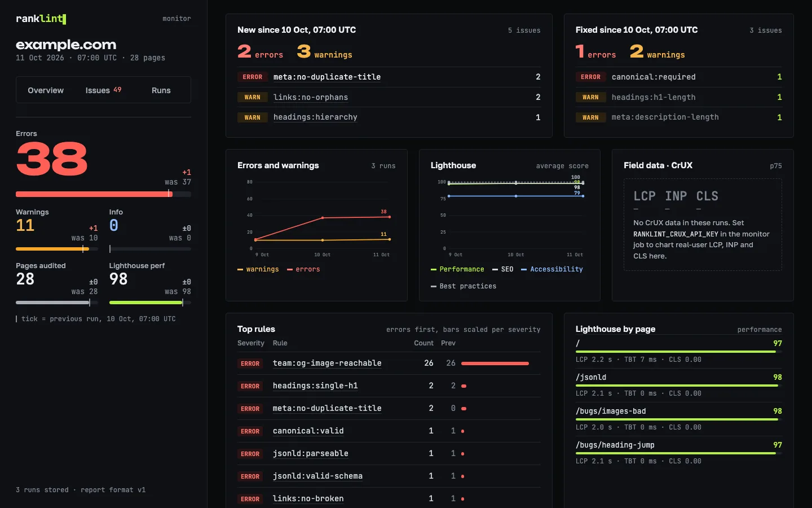Toggle the errors series in the chart legend

pyautogui.click(x=303, y=269)
